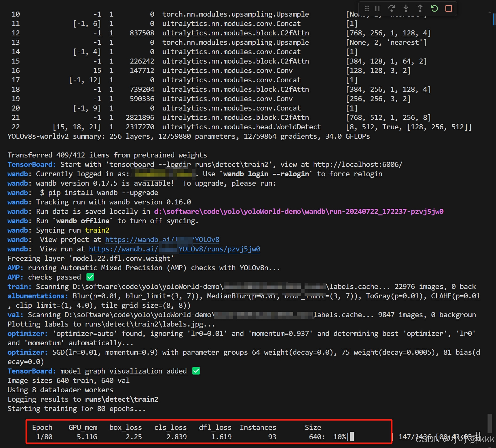Viewport: 496px width, 448px height.
Task: Click the epoch value '1/80'
Action: (x=44, y=437)
